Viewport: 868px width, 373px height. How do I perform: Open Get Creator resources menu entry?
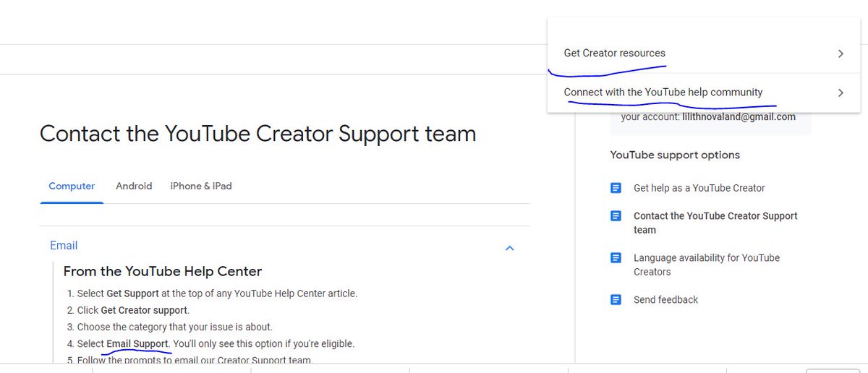coord(704,53)
